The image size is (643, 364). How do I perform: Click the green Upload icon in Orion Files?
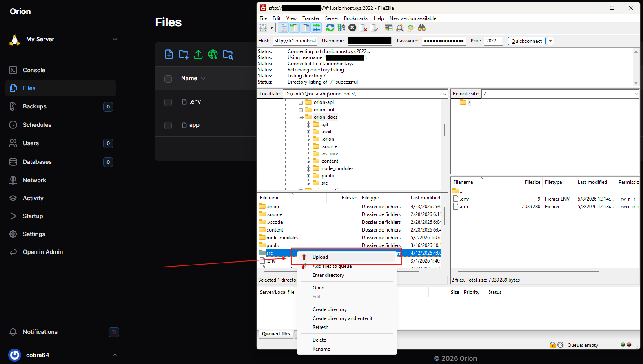tap(198, 54)
